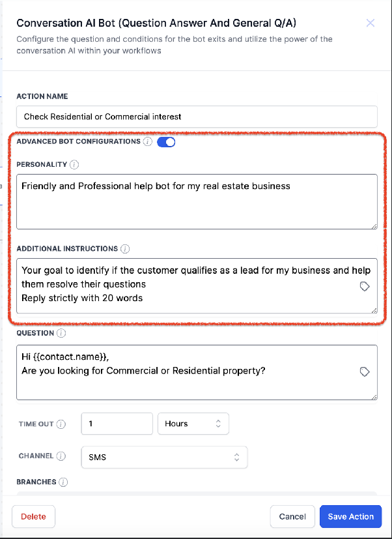Click the Save Action button
Image resolution: width=392 pixels, height=539 pixels.
pos(350,516)
